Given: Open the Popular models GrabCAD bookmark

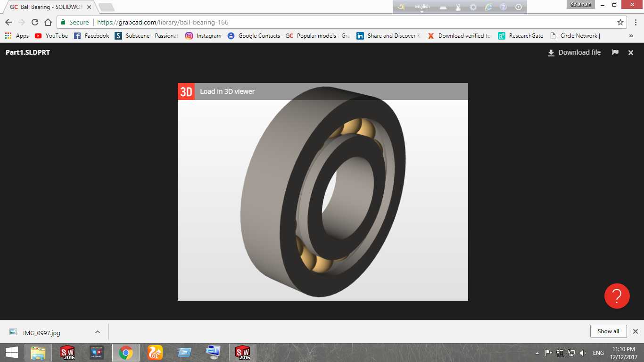Looking at the screenshot, I should (x=318, y=36).
